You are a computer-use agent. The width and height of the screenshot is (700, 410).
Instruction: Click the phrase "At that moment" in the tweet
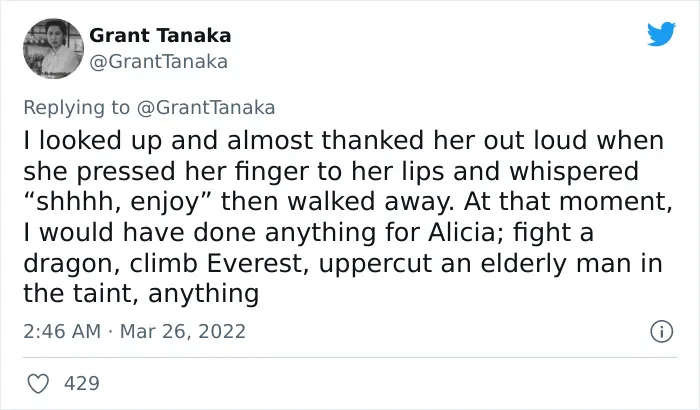pyautogui.click(x=567, y=202)
